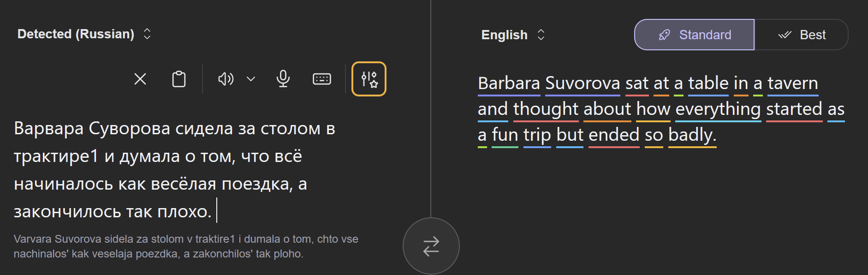
Task: Switch to Best translation mode
Action: (802, 35)
